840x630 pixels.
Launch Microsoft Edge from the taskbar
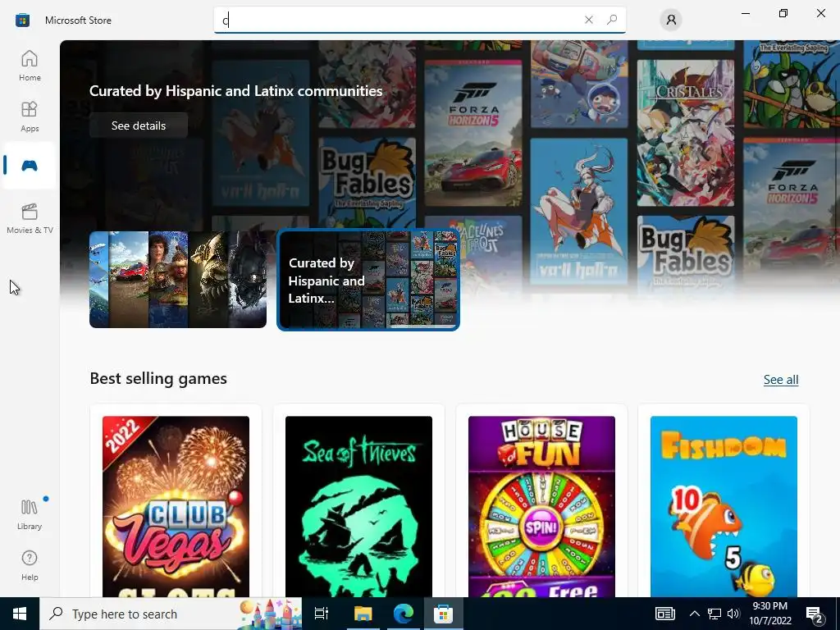click(x=404, y=614)
